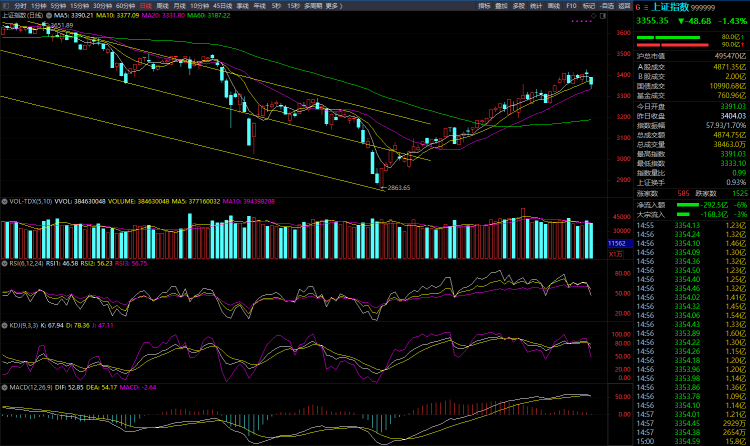This screenshot has height=446, width=750.
Task: Click the small panel icon at chart top-right
Action: pos(604,17)
